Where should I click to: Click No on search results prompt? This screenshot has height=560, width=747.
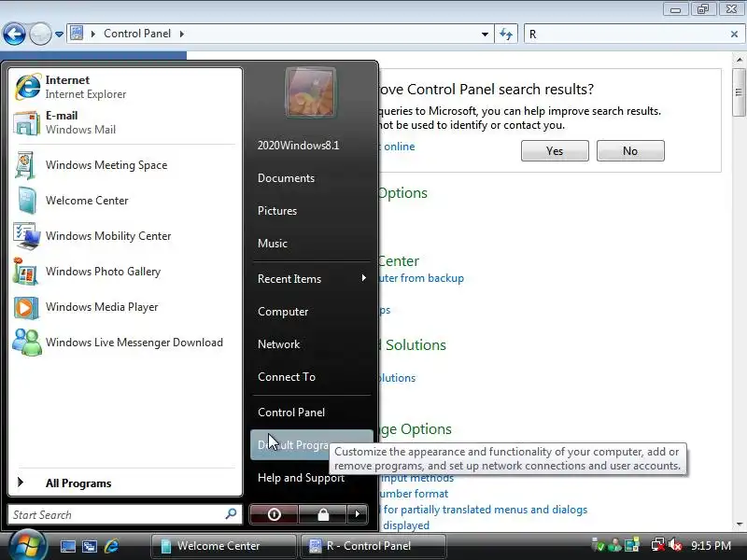point(629,151)
